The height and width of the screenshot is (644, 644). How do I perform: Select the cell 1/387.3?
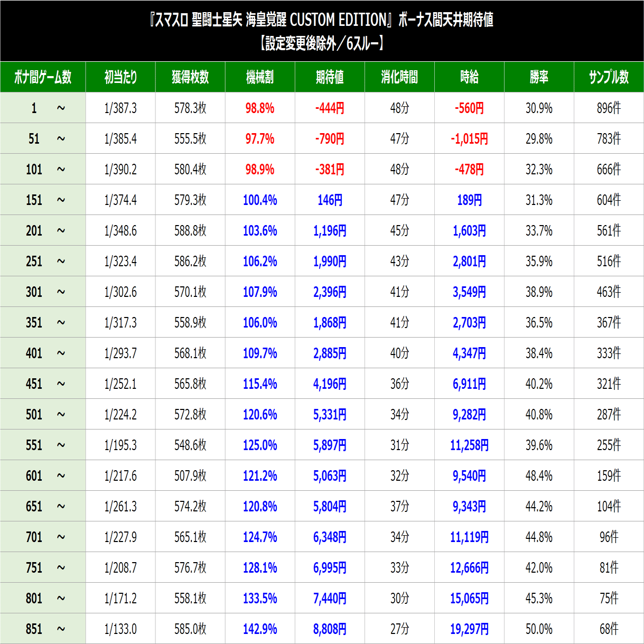point(120,108)
